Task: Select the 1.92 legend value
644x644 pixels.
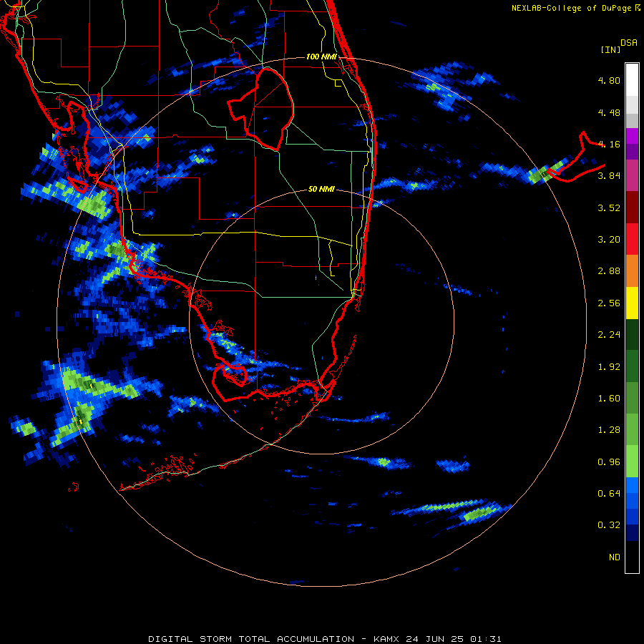Action: 609,367
